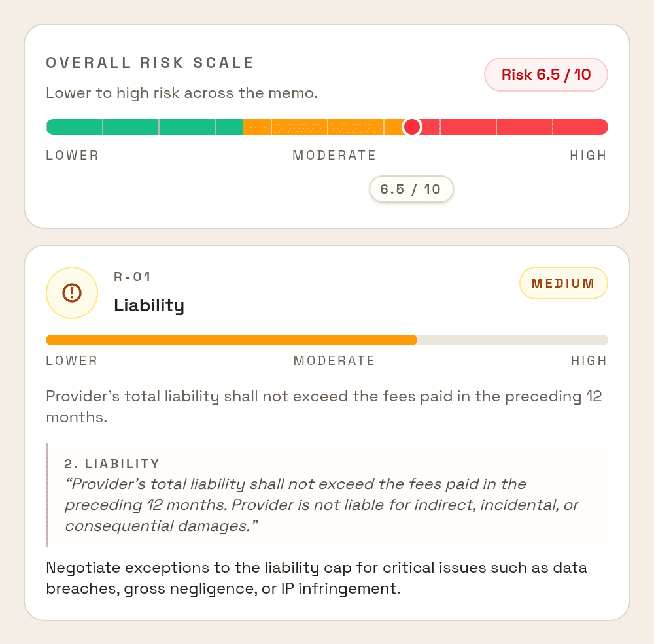Click the red segment of risk scale
The height and width of the screenshot is (644, 654).
point(514,127)
